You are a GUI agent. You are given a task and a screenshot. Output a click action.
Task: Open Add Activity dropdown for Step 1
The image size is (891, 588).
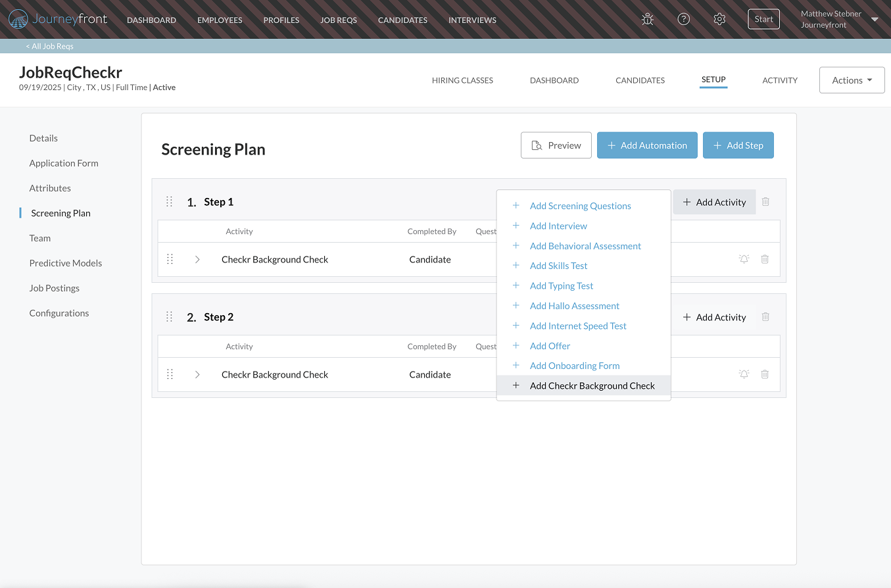[714, 202]
